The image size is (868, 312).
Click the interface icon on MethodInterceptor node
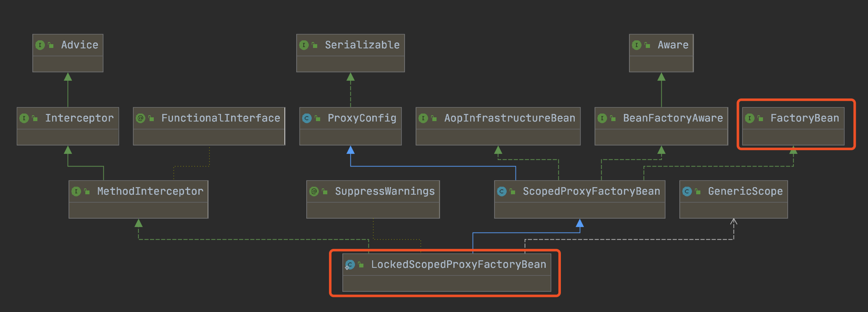(x=76, y=191)
